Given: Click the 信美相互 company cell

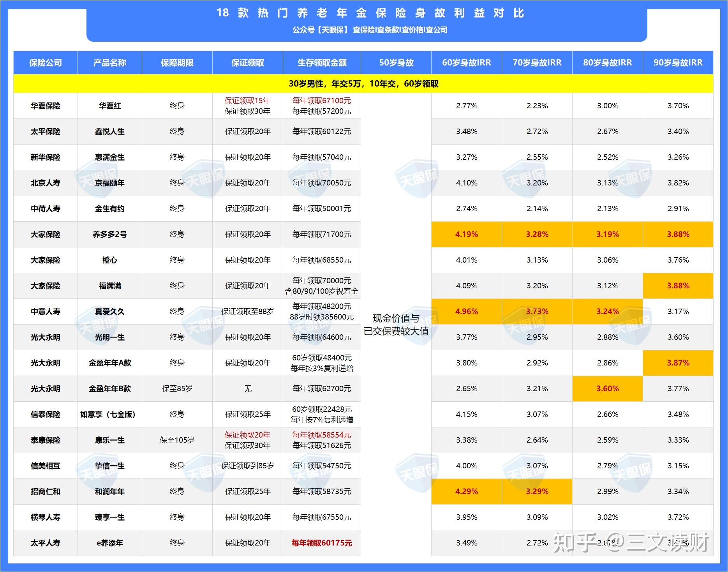Looking at the screenshot, I should (46, 466).
